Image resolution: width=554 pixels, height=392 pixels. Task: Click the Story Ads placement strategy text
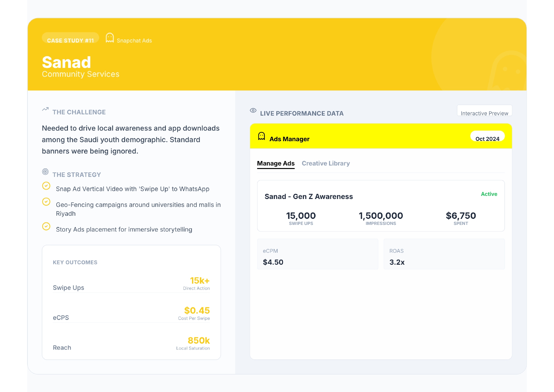(124, 229)
